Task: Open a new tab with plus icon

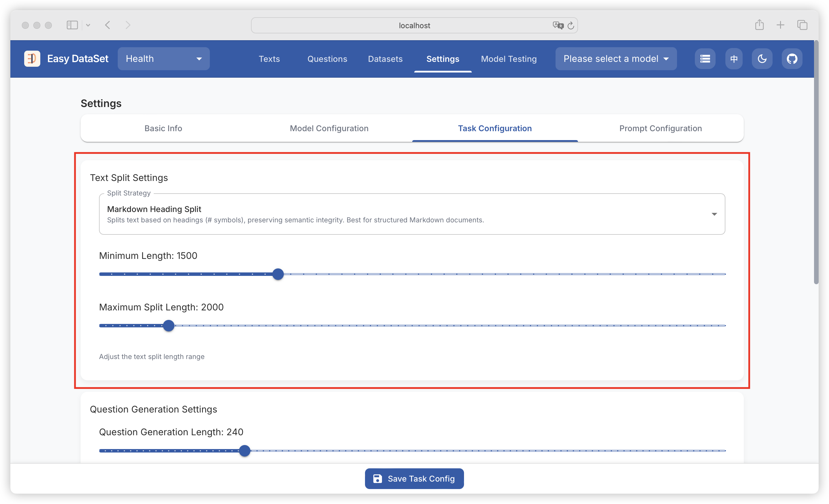Action: tap(780, 25)
